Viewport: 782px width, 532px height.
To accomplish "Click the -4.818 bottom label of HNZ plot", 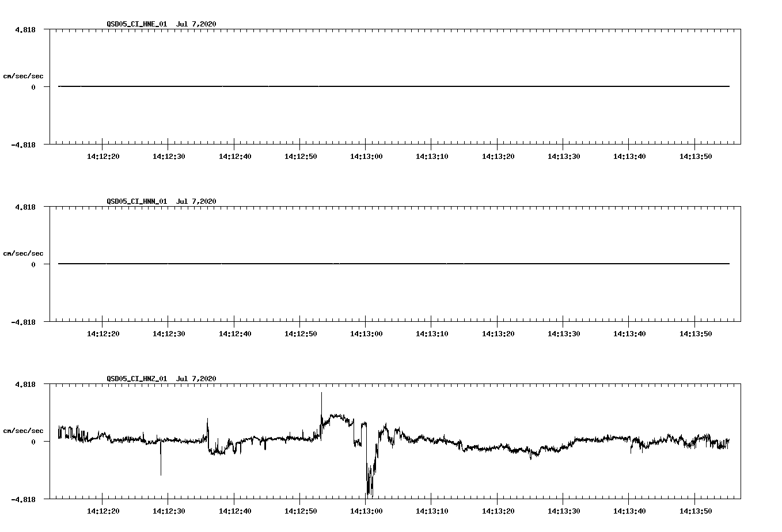I will point(23,499).
